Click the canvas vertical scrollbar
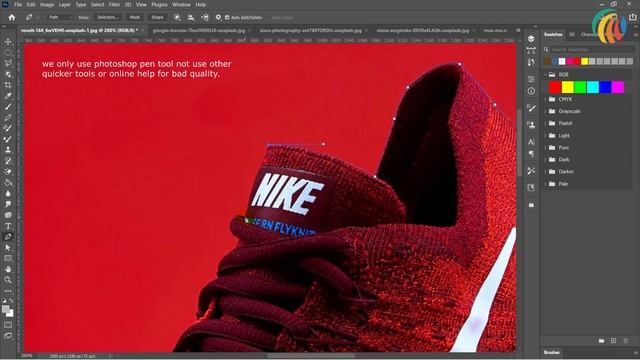Image resolution: width=640 pixels, height=360 pixels. point(519,143)
